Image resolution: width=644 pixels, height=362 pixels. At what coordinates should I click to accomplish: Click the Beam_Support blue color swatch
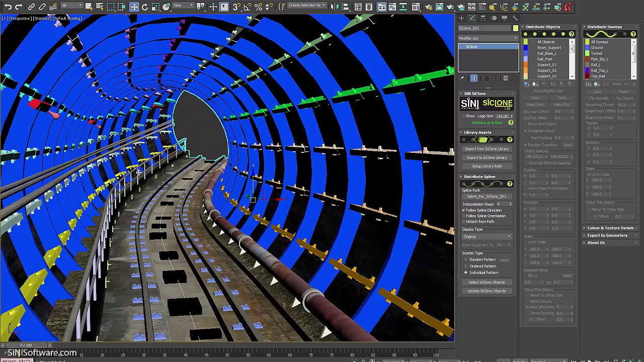coord(526,48)
